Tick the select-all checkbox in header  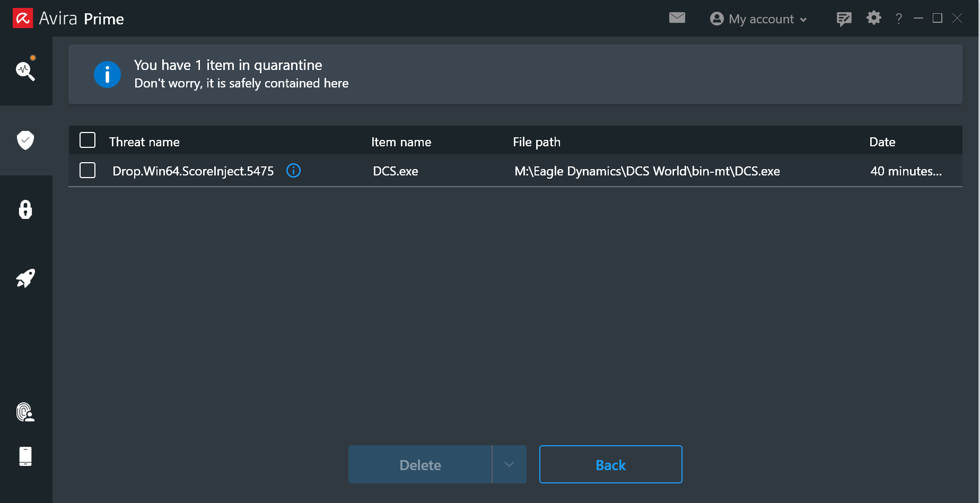point(87,140)
